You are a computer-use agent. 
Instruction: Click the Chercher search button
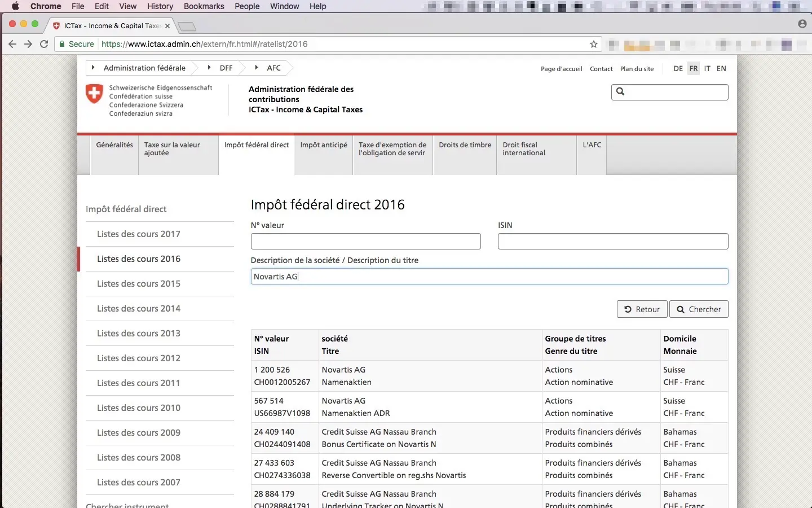699,309
